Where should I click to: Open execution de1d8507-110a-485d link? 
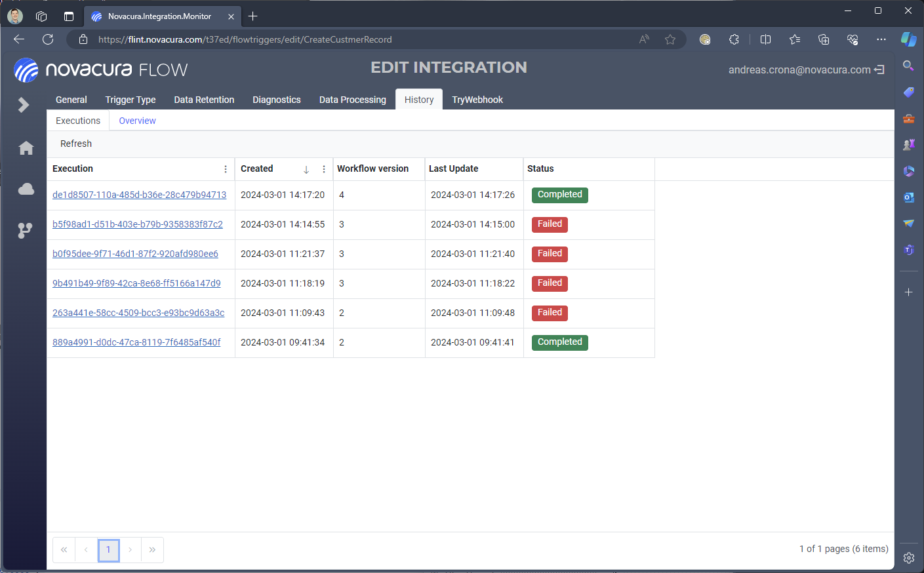click(139, 195)
